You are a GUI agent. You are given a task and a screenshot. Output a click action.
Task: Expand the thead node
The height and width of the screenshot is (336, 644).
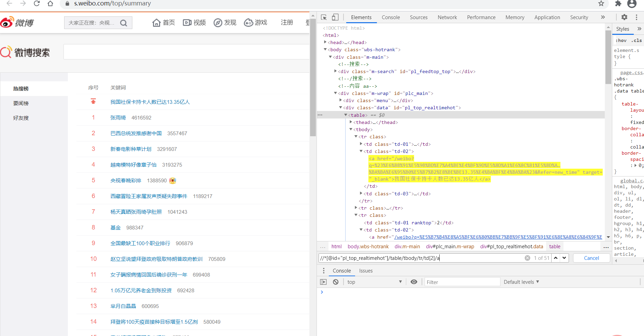(x=351, y=122)
